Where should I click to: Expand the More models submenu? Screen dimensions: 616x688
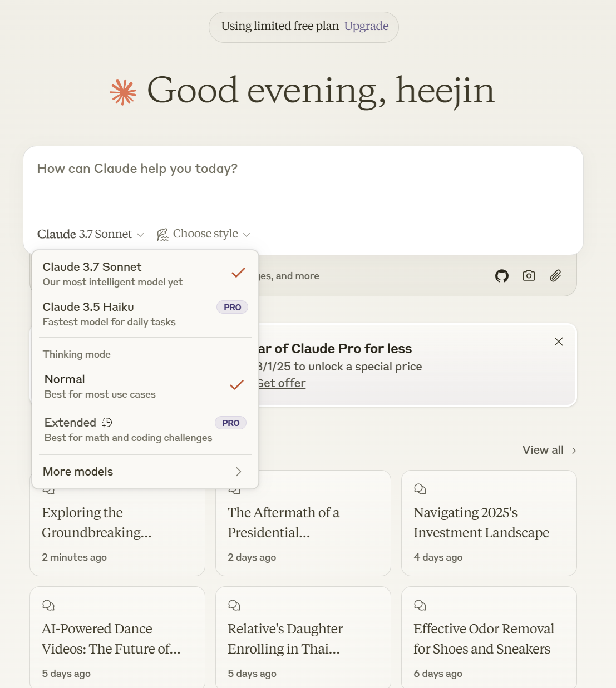click(x=145, y=472)
